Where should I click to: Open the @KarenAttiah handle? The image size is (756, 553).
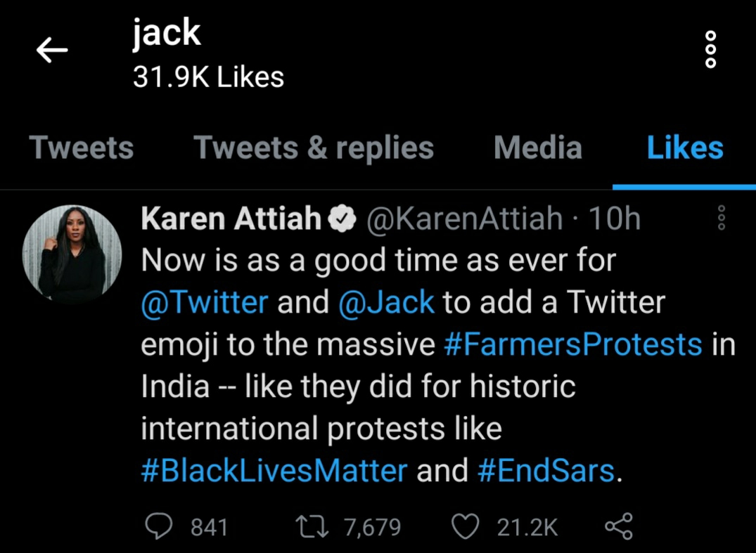point(464,220)
